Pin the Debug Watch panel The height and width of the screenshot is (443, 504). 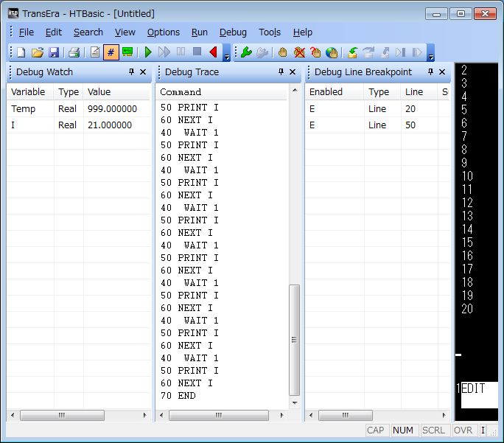(131, 71)
